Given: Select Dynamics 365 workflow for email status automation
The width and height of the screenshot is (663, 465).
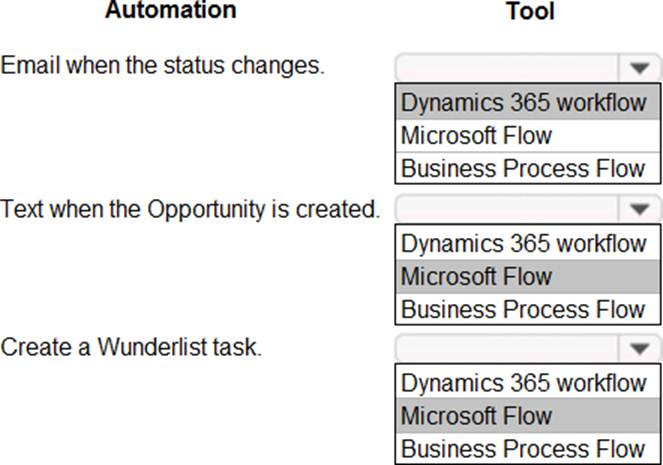Looking at the screenshot, I should [523, 103].
